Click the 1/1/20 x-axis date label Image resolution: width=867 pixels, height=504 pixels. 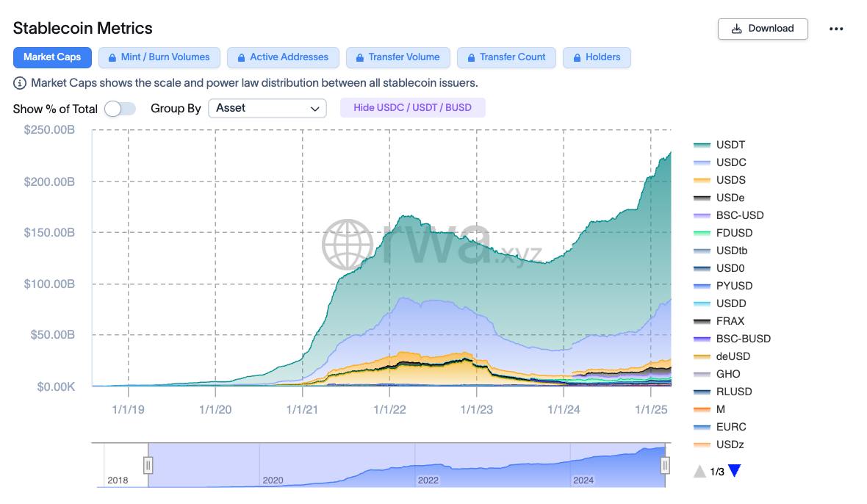click(x=215, y=410)
